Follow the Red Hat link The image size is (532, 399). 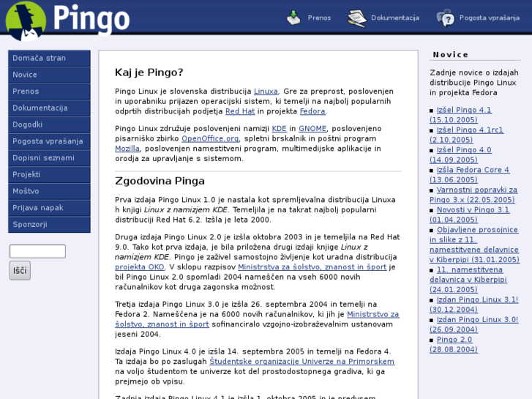[x=240, y=111]
